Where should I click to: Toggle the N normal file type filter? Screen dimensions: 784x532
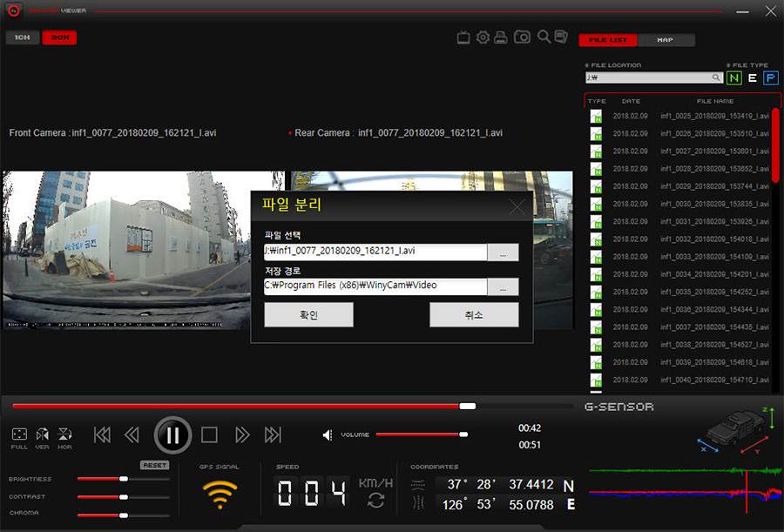(734, 77)
